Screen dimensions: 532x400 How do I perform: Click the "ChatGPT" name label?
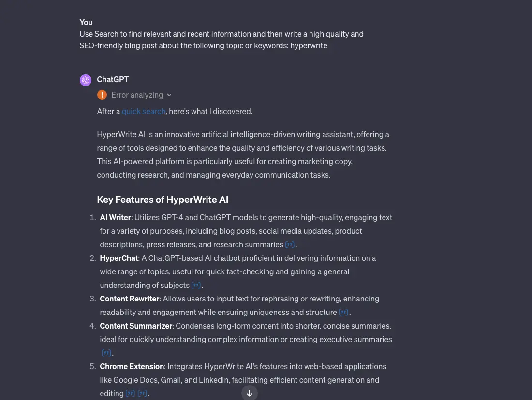point(113,79)
